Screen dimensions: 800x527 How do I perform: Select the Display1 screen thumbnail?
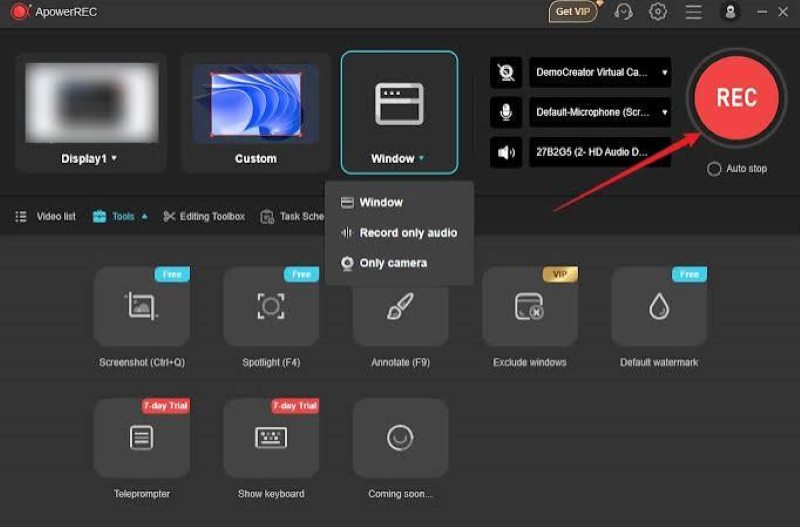92,104
